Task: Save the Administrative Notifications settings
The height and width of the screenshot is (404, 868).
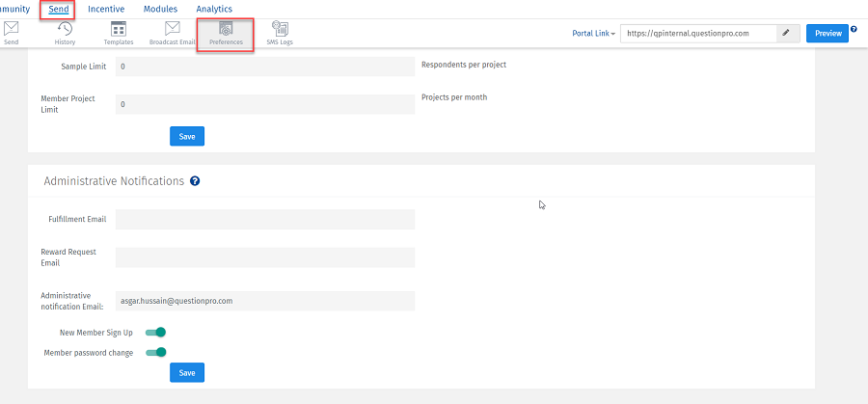Action: [x=187, y=372]
